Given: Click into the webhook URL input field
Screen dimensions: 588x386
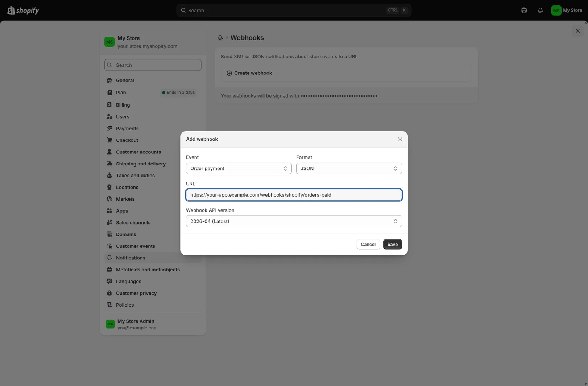Looking at the screenshot, I should coord(294,195).
